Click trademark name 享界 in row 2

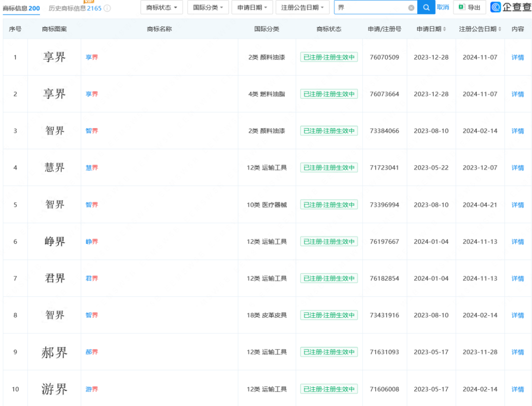click(x=92, y=94)
